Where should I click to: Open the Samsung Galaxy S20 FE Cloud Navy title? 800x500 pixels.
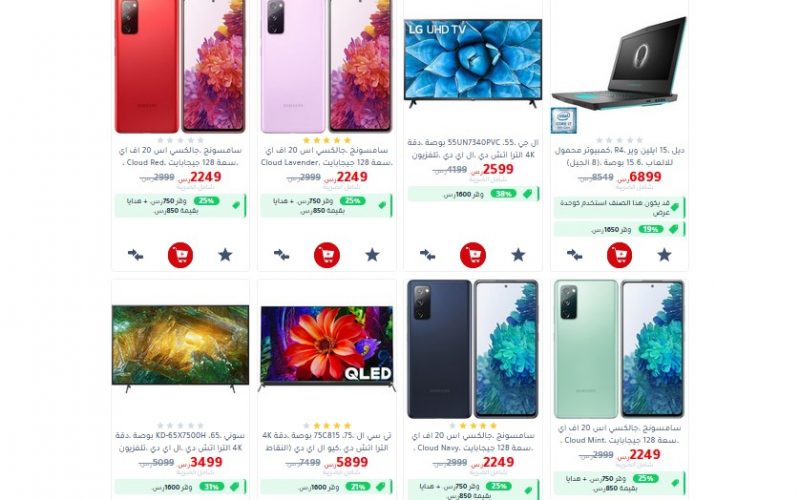point(473,442)
